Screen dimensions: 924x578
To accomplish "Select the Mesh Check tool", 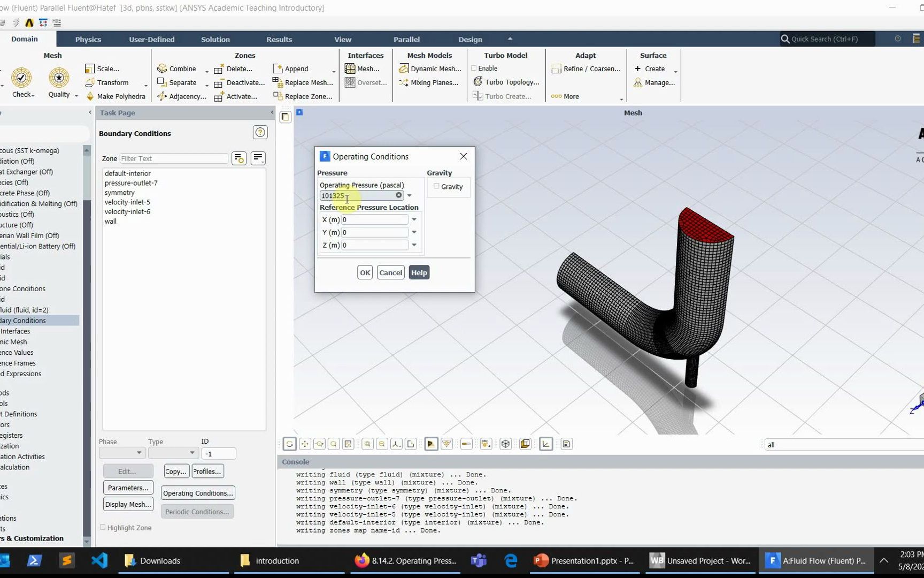I will [x=22, y=78].
